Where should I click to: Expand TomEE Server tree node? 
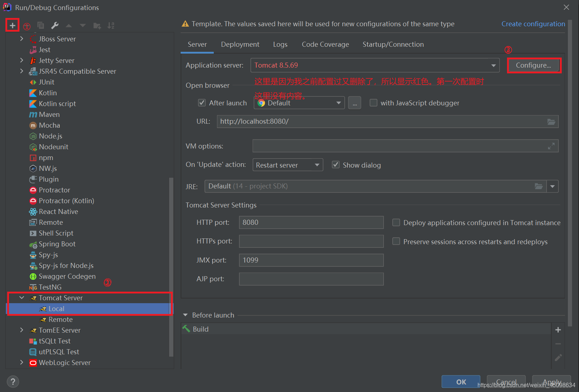22,330
